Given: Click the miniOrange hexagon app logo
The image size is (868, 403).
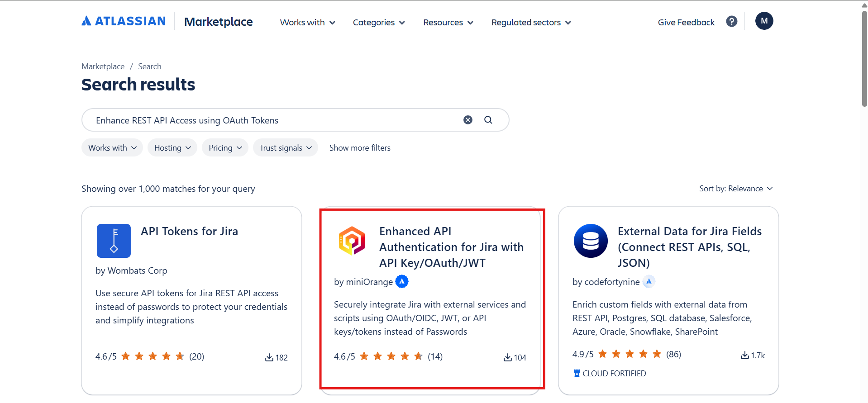Looking at the screenshot, I should click(x=352, y=241).
